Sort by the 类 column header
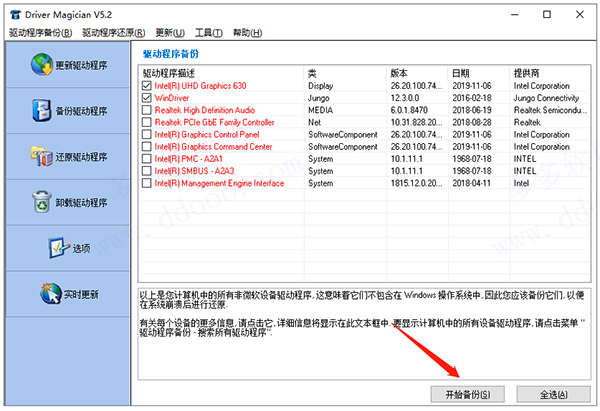The width and height of the screenshot is (600, 411). click(x=345, y=73)
